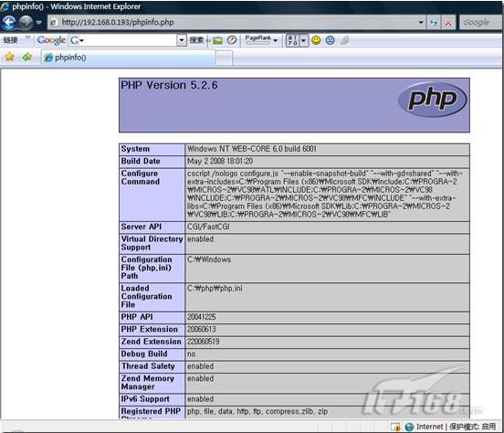Click the security shield icon in status bar
This screenshot has width=504, height=433.
tap(395, 427)
